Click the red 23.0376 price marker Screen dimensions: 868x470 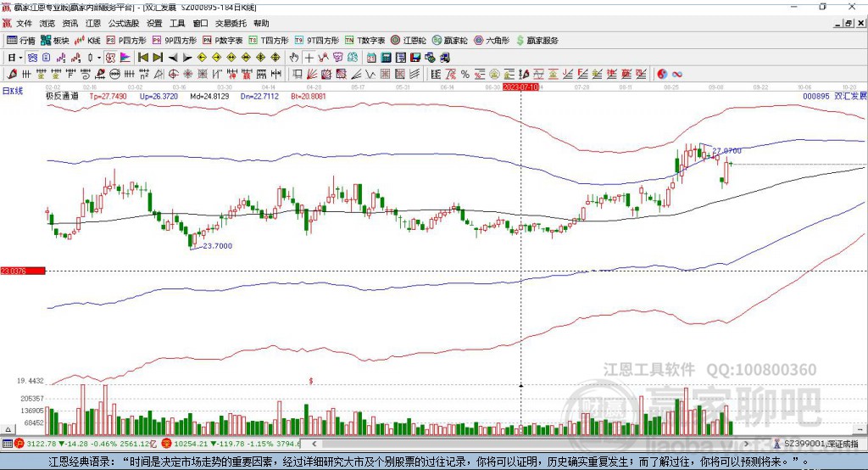tap(23, 271)
